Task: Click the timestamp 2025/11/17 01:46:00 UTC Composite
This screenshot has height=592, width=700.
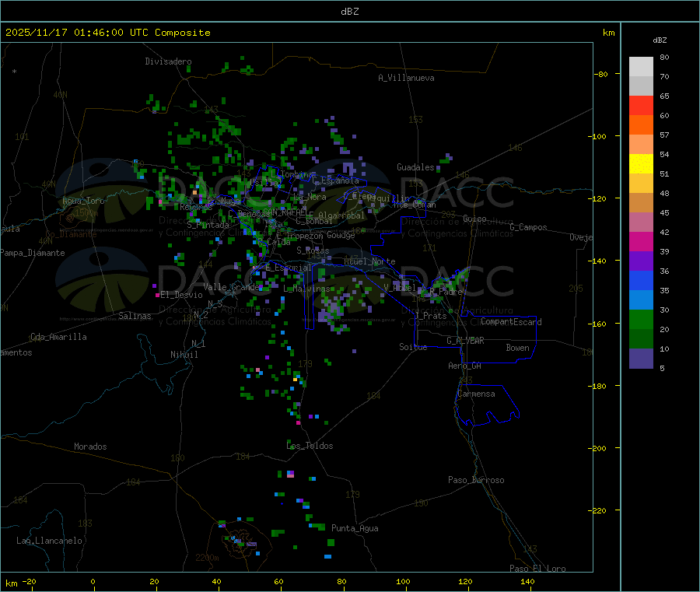Action: [x=107, y=33]
